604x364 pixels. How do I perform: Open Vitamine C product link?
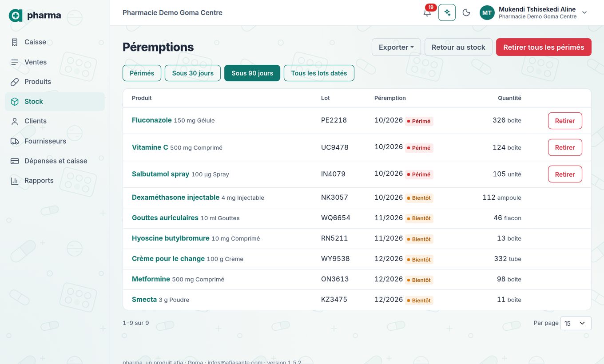pyautogui.click(x=150, y=147)
